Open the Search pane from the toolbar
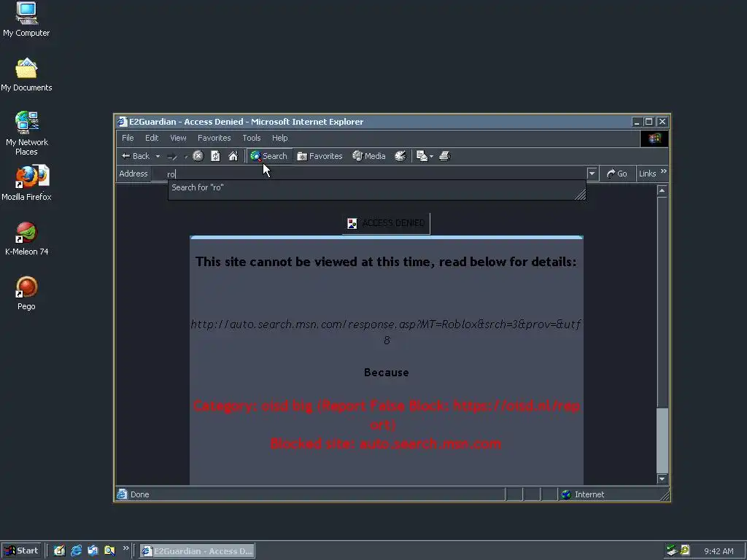This screenshot has width=747, height=560. point(268,156)
